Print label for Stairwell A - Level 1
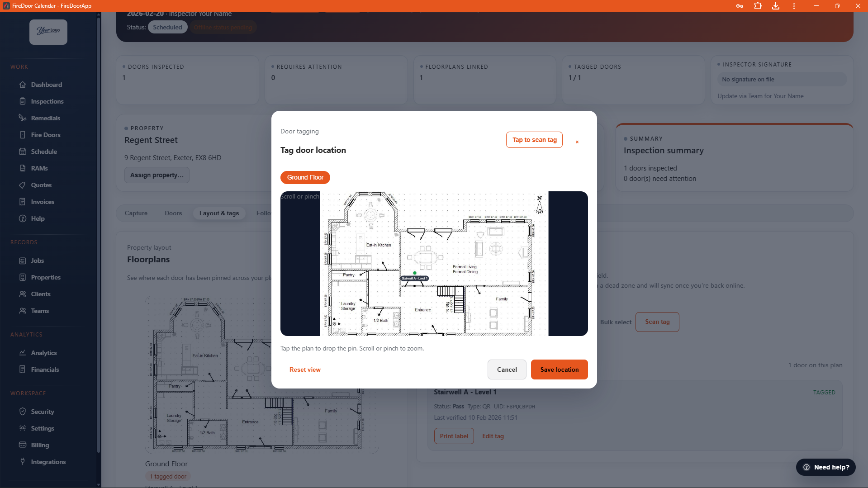The width and height of the screenshot is (868, 488). pyautogui.click(x=454, y=436)
